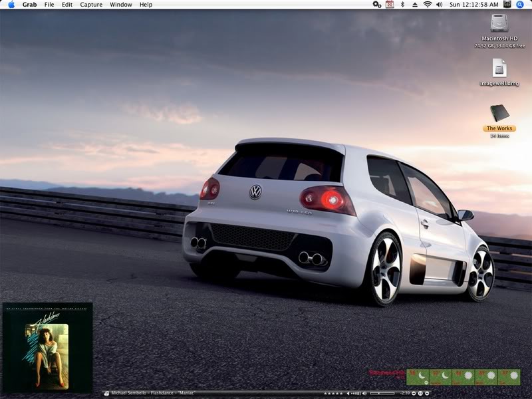The height and width of the screenshot is (399, 532).
Task: Open the Wi-Fi status menu
Action: pyautogui.click(x=427, y=5)
